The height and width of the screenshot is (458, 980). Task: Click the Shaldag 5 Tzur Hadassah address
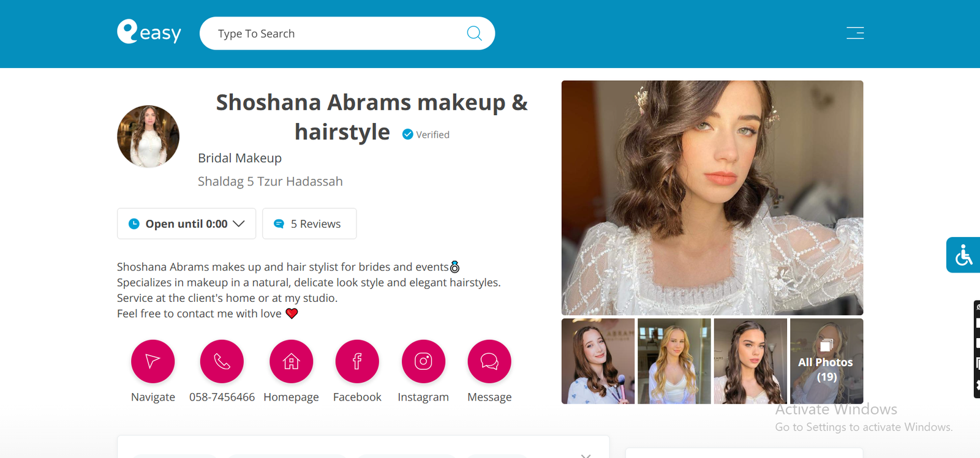(270, 181)
